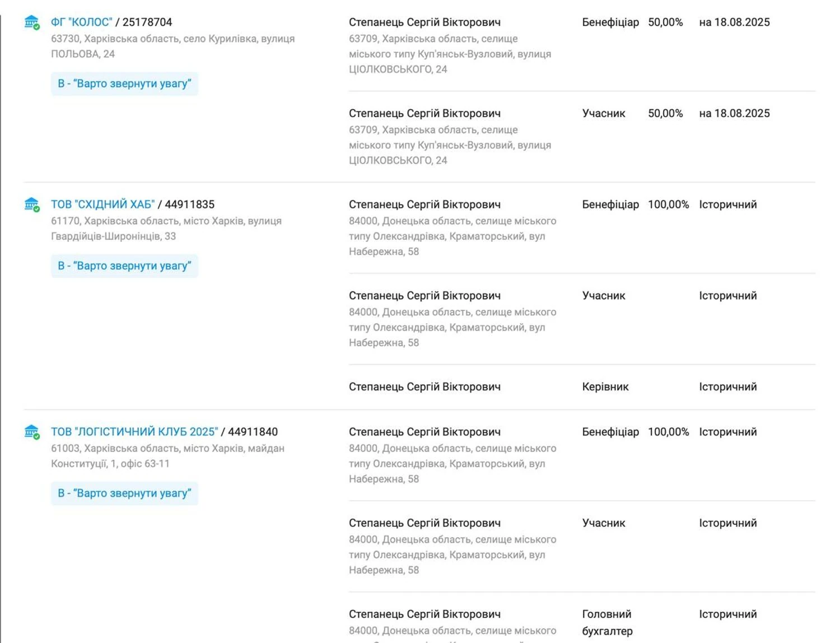
Task: Click the ТОВ "СХІДНИЙ ХАБ" building icon
Action: coord(31,204)
